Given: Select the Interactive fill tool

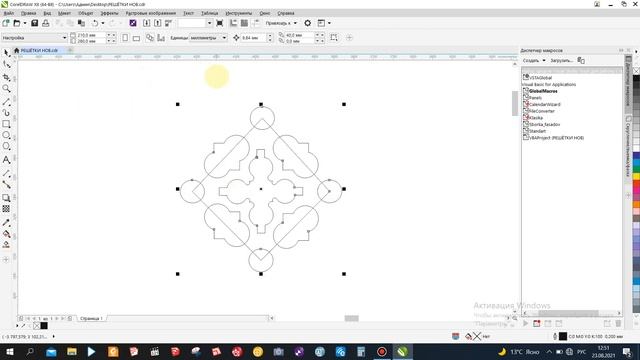Looking at the screenshot, I should point(7,234).
